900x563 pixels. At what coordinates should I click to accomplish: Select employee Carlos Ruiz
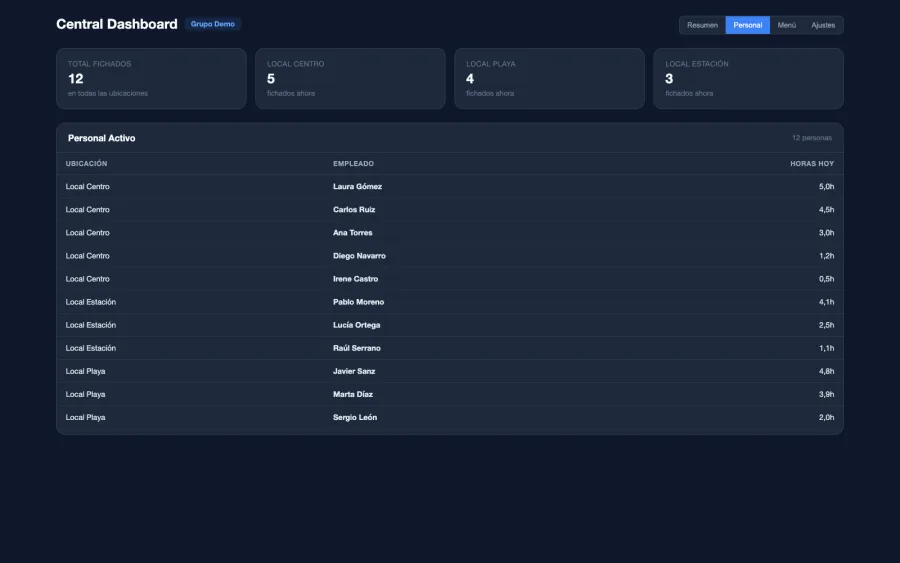pyautogui.click(x=354, y=209)
